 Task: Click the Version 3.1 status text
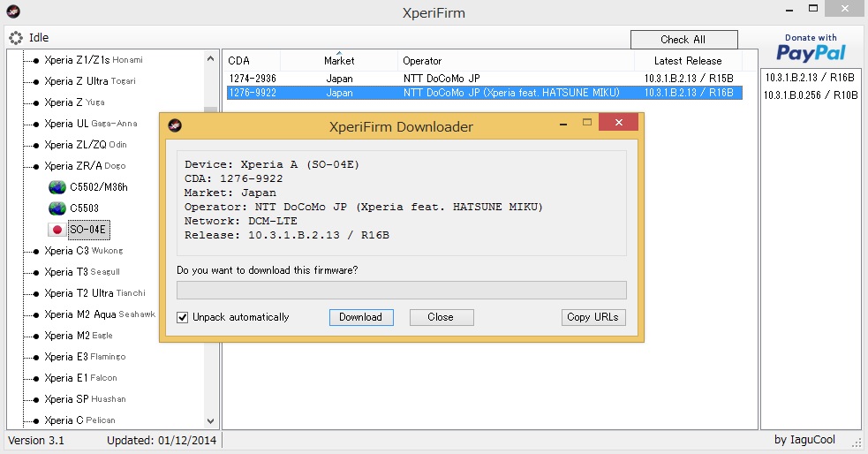pyautogui.click(x=36, y=441)
